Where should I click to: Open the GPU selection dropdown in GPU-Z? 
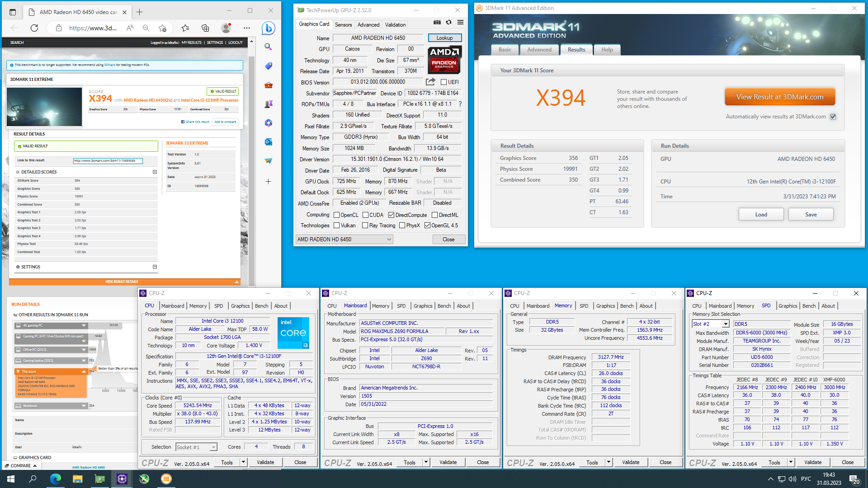click(x=344, y=239)
